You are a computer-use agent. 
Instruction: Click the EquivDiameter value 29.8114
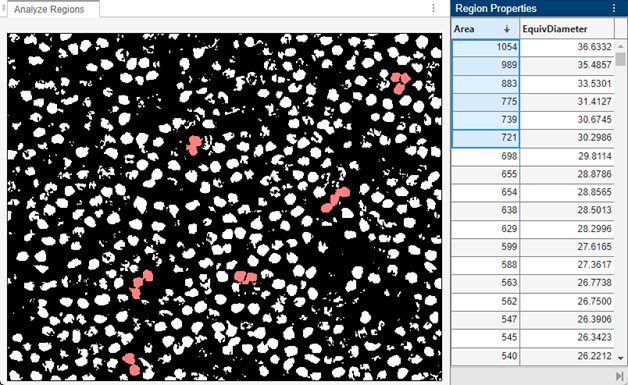pyautogui.click(x=594, y=156)
